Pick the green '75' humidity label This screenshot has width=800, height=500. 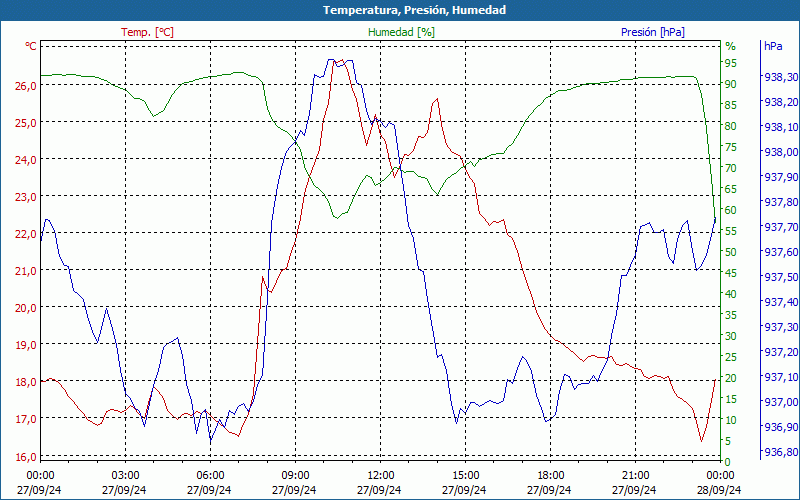pyautogui.click(x=731, y=147)
